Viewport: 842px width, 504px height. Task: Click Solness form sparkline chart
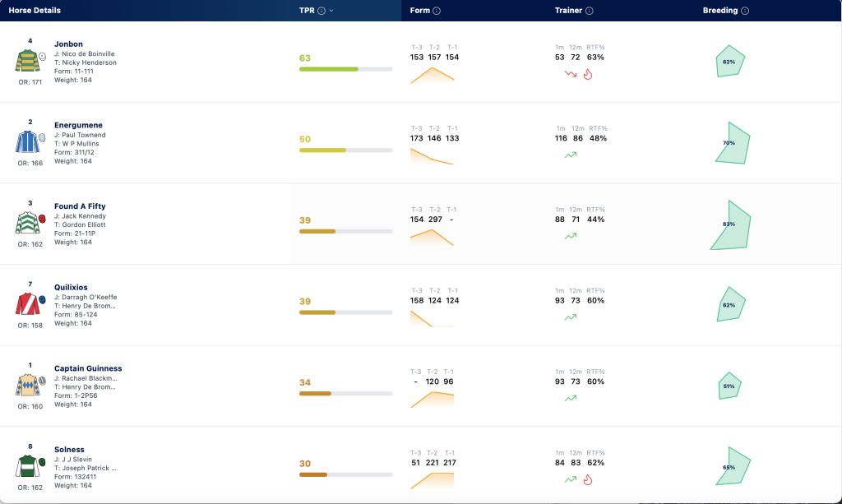(x=433, y=480)
